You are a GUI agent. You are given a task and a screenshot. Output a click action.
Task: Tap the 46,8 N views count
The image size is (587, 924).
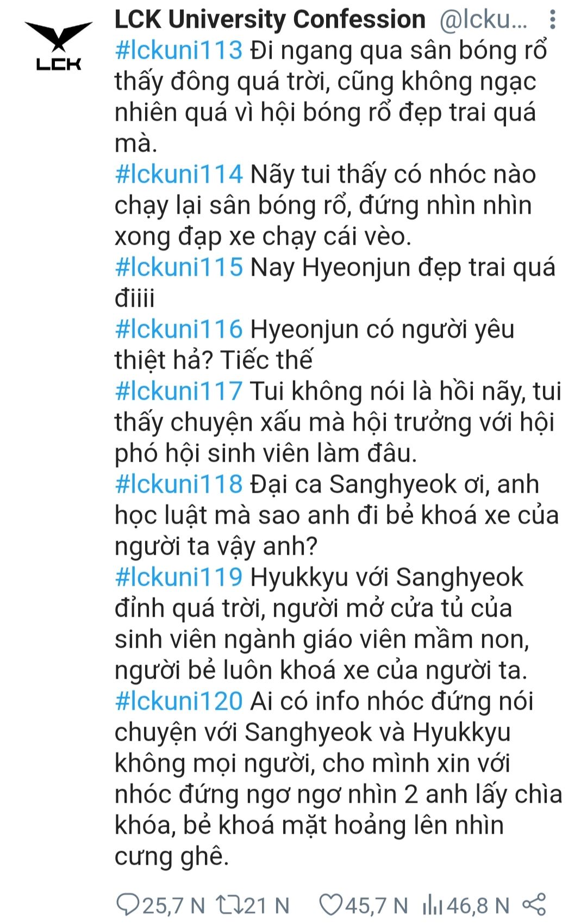coord(478,906)
